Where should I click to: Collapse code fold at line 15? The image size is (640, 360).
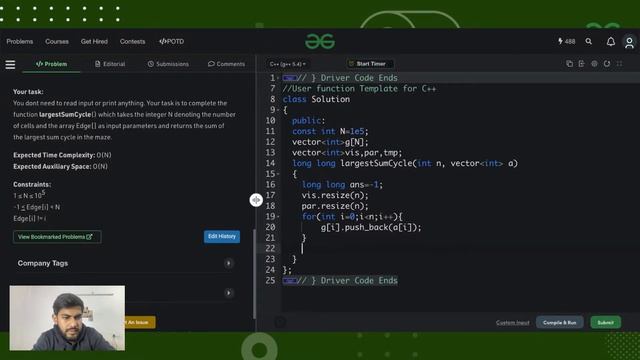pyautogui.click(x=278, y=174)
